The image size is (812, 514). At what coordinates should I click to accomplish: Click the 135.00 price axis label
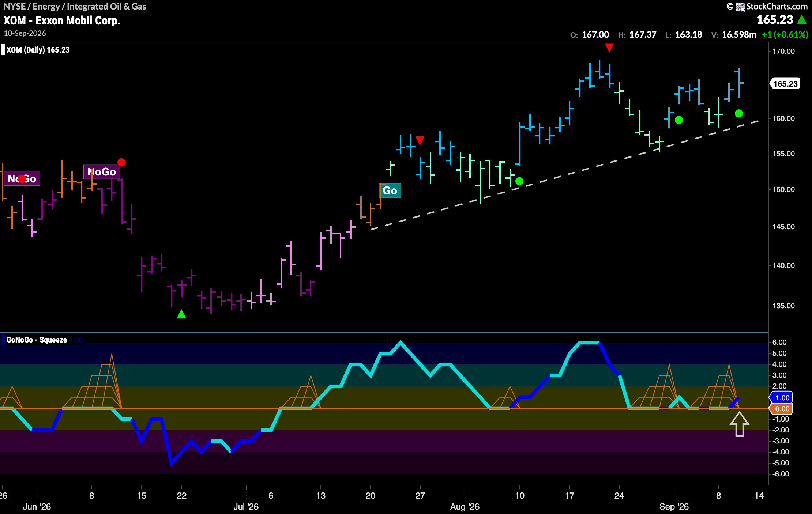pyautogui.click(x=783, y=306)
